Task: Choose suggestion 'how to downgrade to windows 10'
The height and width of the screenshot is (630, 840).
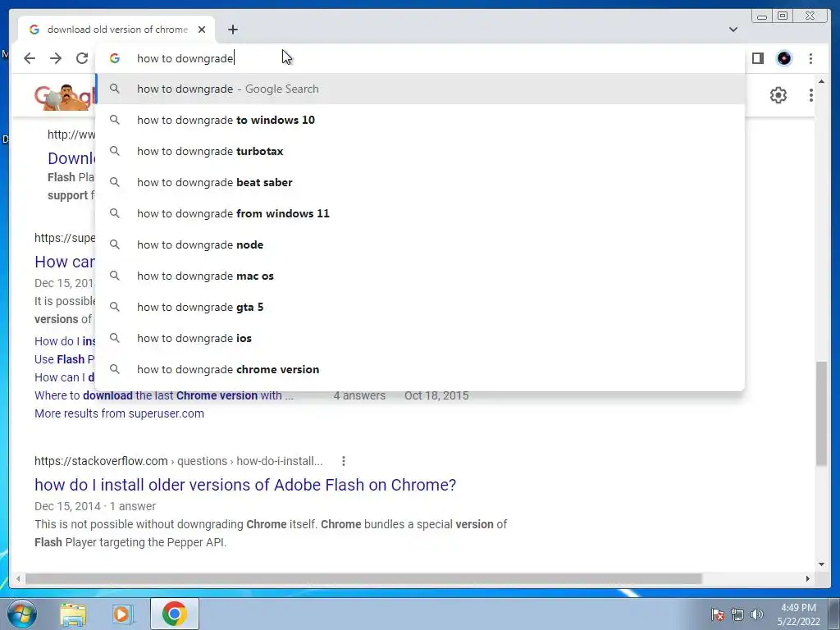Action: 420,120
